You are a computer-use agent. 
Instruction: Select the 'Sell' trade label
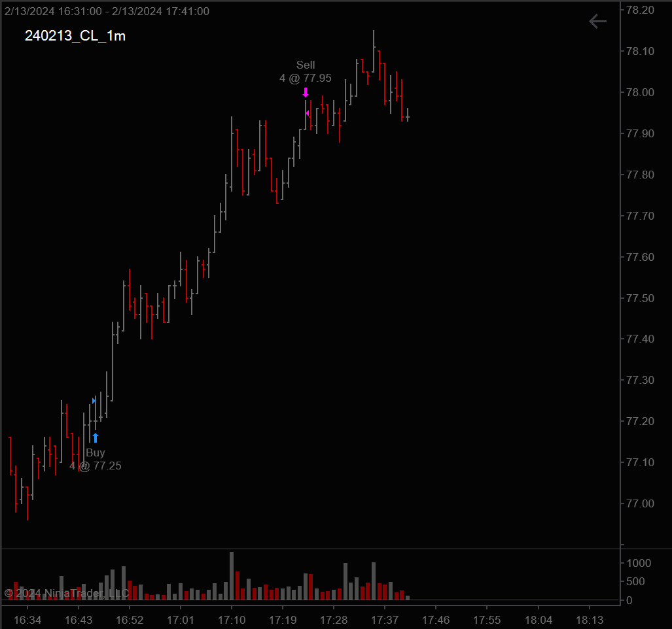click(306, 65)
